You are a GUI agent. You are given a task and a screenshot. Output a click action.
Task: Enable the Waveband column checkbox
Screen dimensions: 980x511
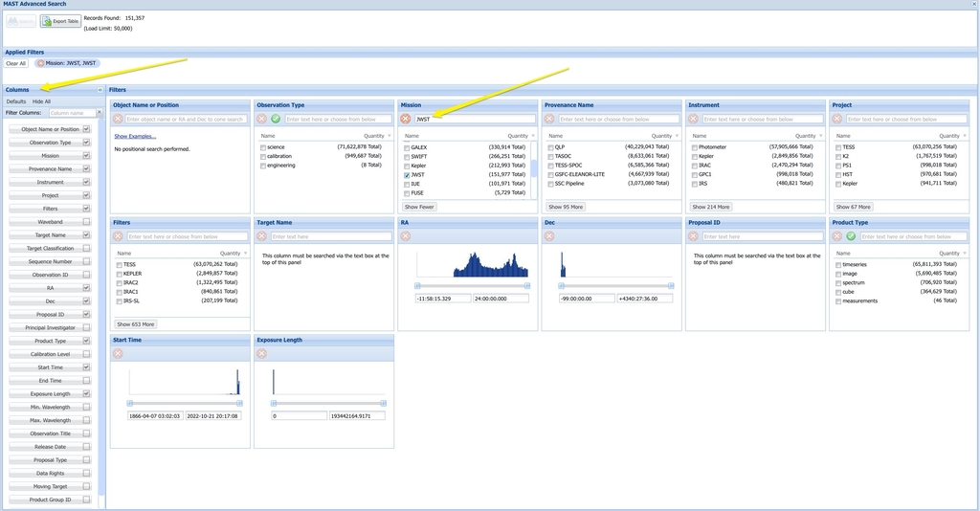[86, 222]
